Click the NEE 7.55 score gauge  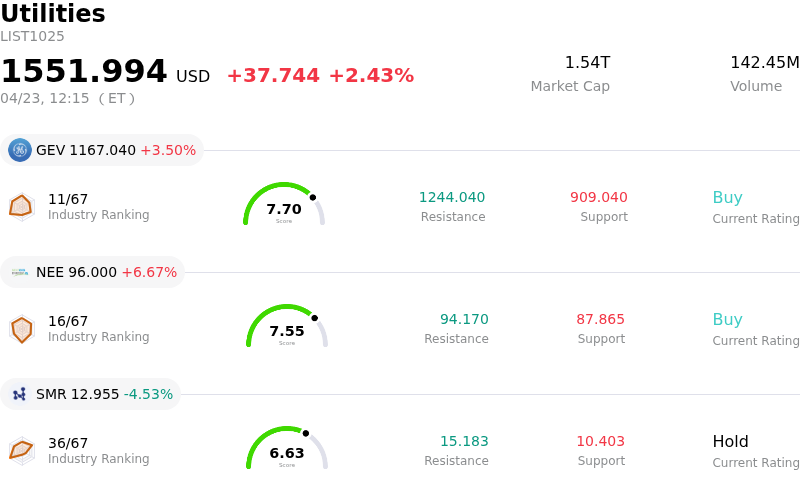[287, 328]
